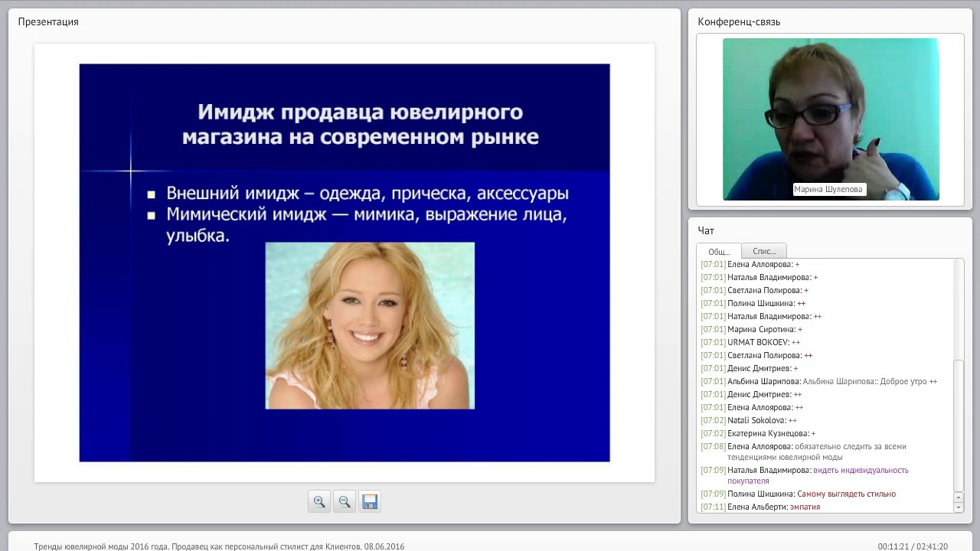This screenshot has height=551, width=980.
Task: Click the bullet Внешний имидж – одежда, прическа
Action: [367, 193]
